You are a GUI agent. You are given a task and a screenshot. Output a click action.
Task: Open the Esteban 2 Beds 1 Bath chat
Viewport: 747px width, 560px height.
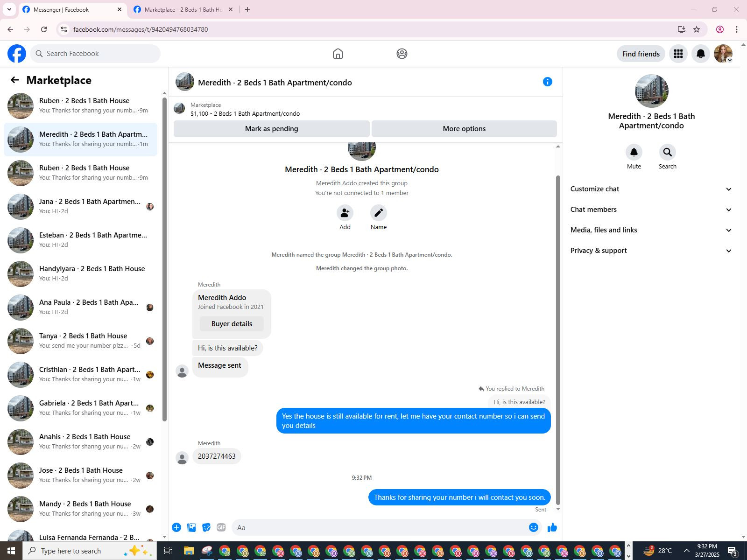click(80, 240)
